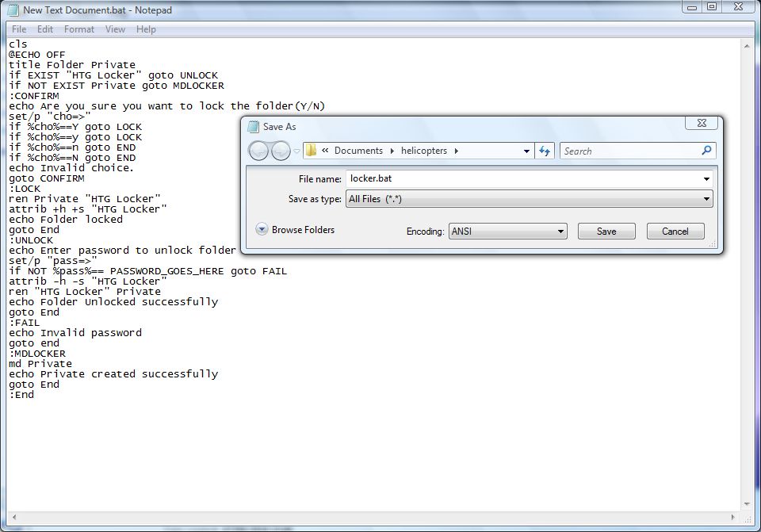The height and width of the screenshot is (532, 761).
Task: Click the Back navigation arrow in Save As dialog
Action: click(258, 151)
